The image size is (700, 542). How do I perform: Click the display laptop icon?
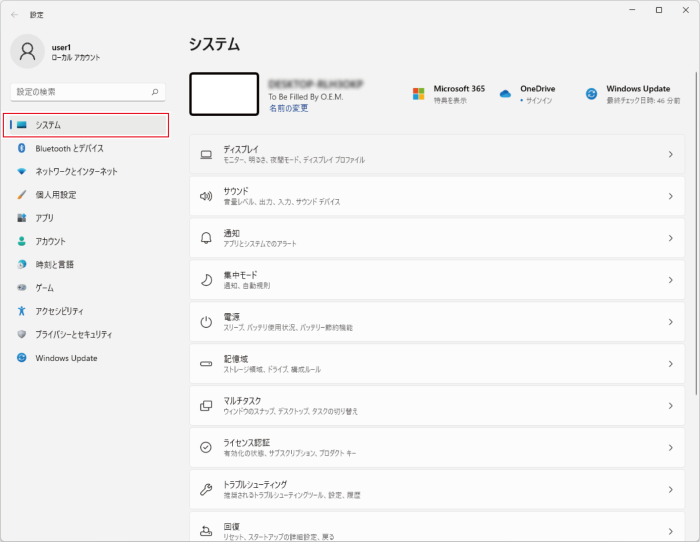(206, 154)
